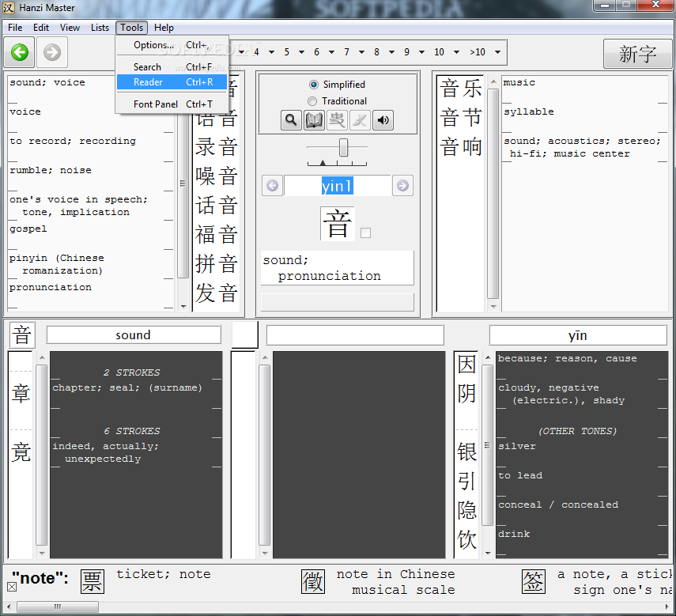This screenshot has width=676, height=616.
Task: Click the right arrow beside yin1 field
Action: (x=402, y=186)
